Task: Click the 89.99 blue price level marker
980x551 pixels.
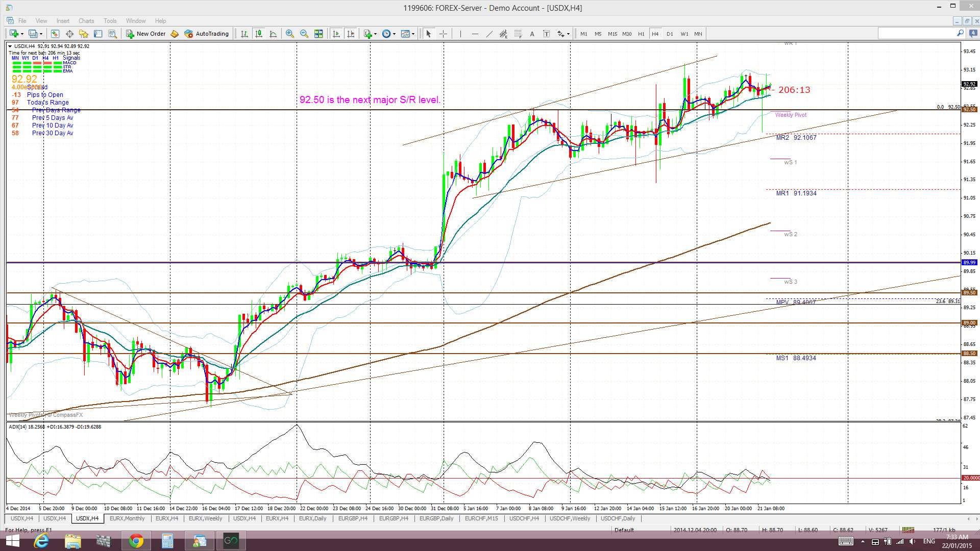Action: pyautogui.click(x=969, y=262)
